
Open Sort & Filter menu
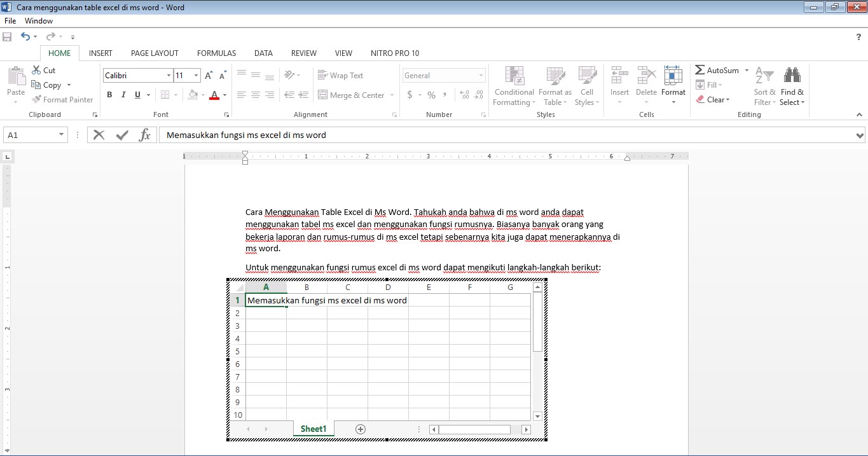pyautogui.click(x=764, y=86)
